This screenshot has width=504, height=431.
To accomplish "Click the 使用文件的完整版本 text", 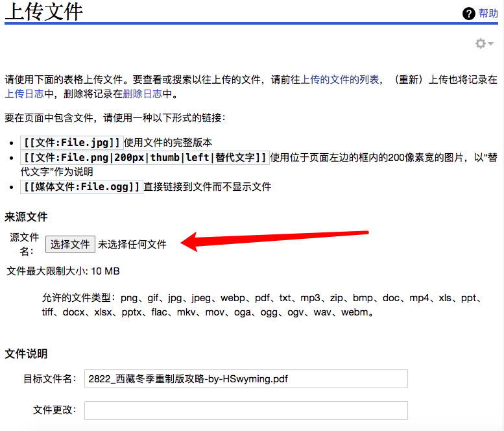I will point(168,142).
